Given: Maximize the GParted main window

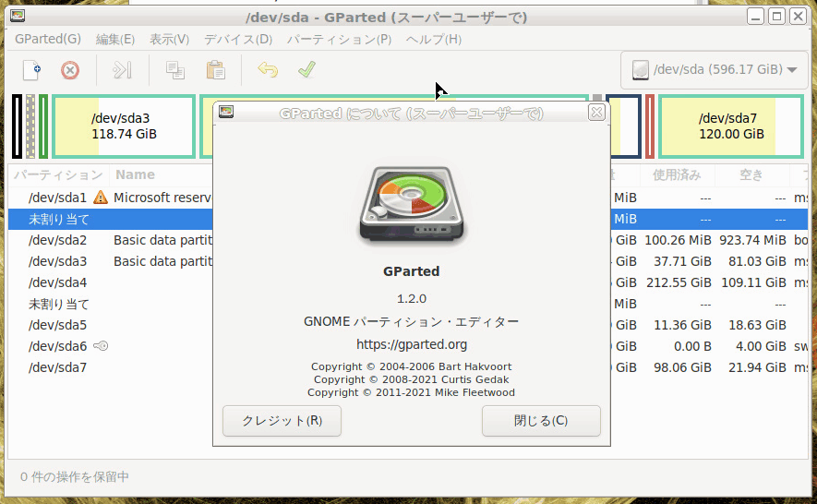Looking at the screenshot, I should pyautogui.click(x=777, y=17).
